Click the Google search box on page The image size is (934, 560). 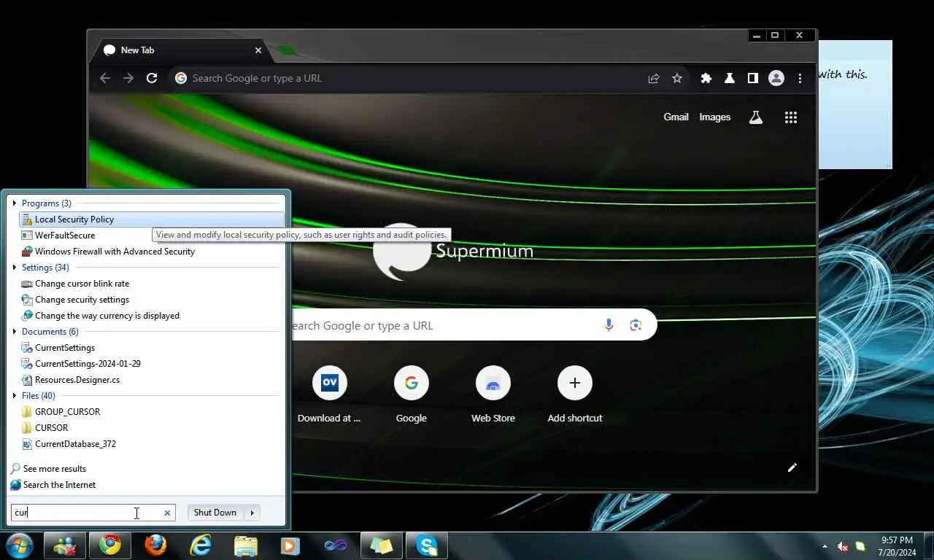(x=473, y=325)
